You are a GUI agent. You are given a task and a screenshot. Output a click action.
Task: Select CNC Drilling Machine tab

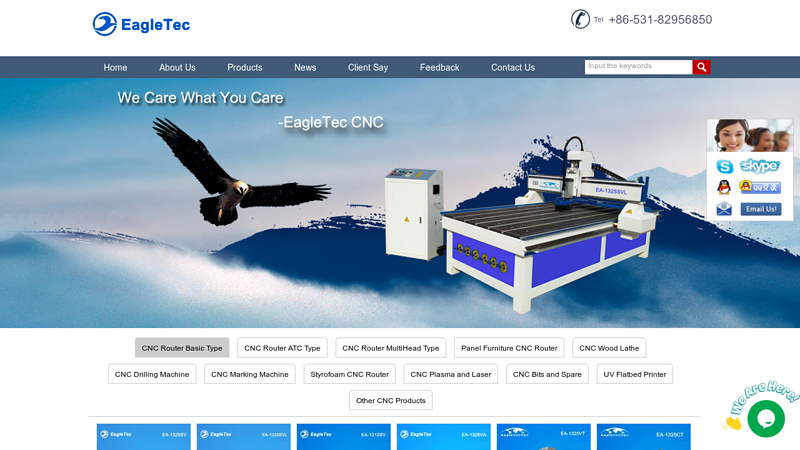coord(152,374)
